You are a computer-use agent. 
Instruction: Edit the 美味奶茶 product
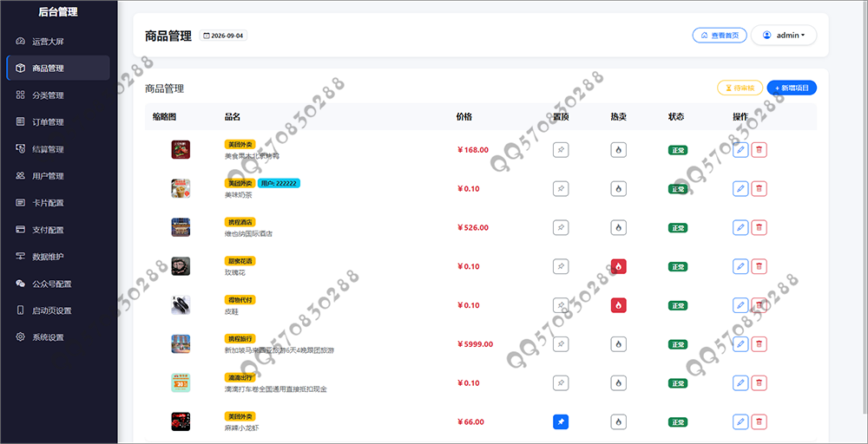click(740, 188)
